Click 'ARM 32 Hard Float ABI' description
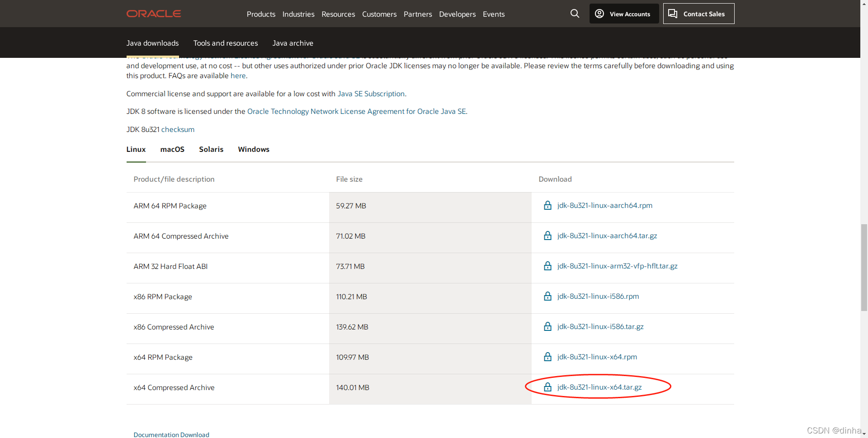Image resolution: width=868 pixels, height=438 pixels. (170, 266)
